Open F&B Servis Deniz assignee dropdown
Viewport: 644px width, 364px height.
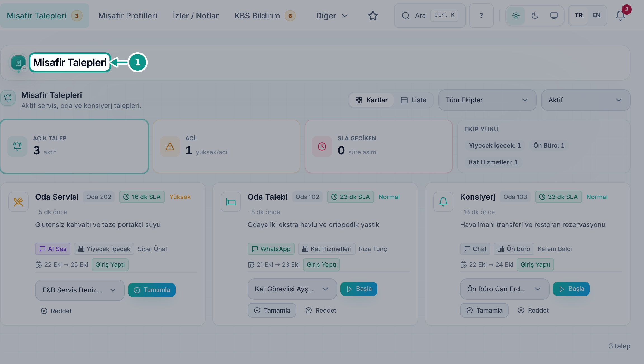[x=80, y=290]
